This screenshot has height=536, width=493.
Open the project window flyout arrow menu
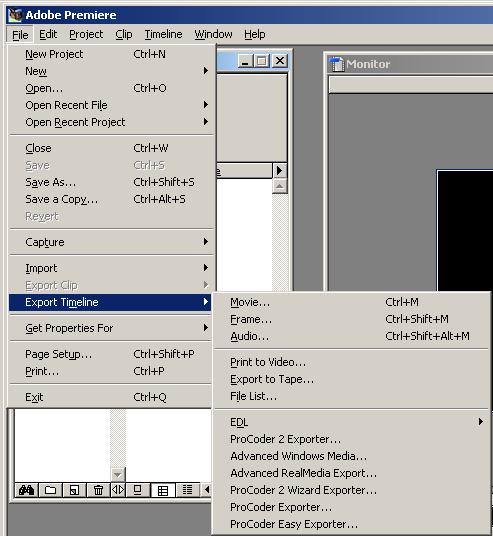point(280,170)
